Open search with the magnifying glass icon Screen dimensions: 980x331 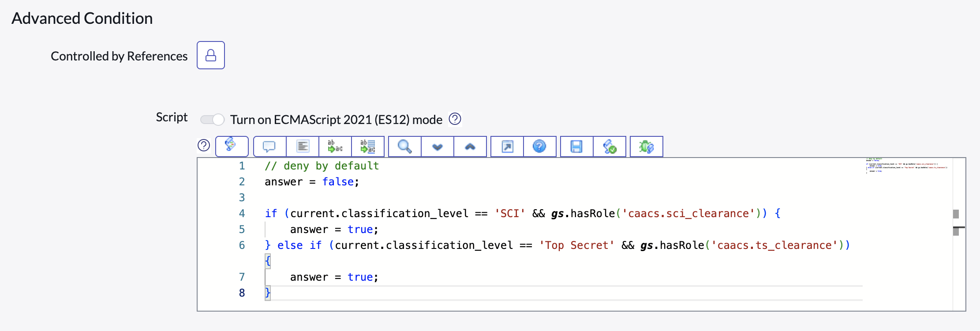tap(404, 147)
